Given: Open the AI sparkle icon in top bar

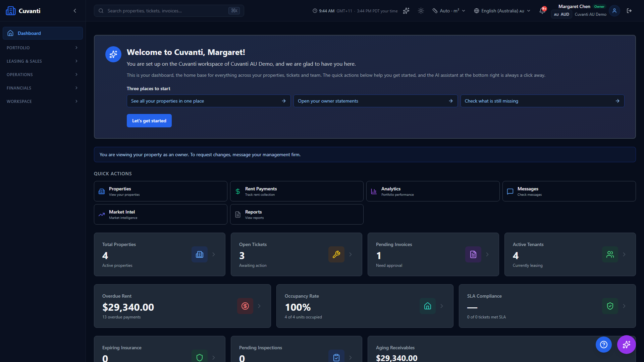Looking at the screenshot, I should coord(406,11).
